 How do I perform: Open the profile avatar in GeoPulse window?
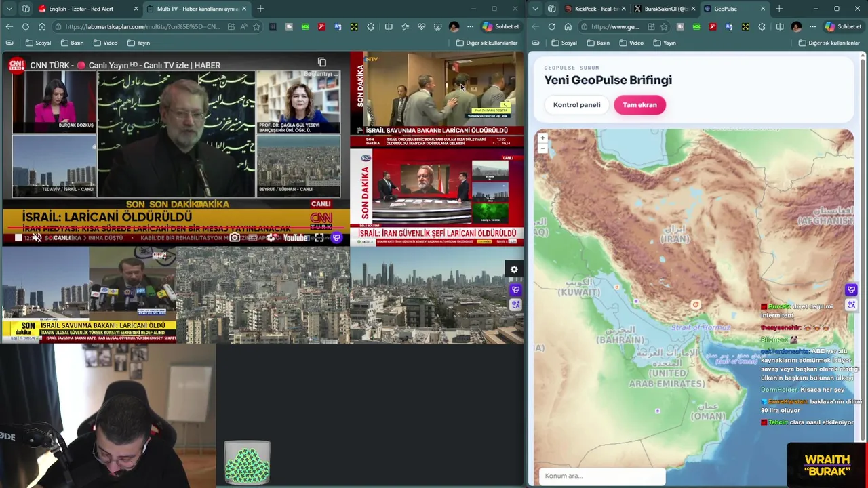(797, 26)
